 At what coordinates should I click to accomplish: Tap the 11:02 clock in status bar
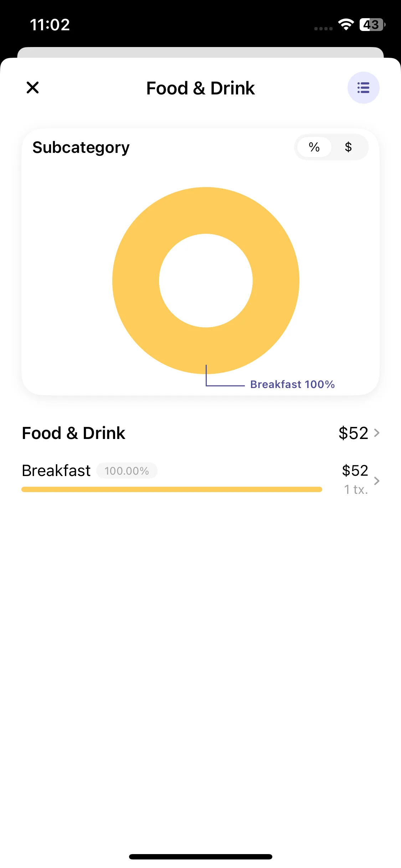[50, 25]
